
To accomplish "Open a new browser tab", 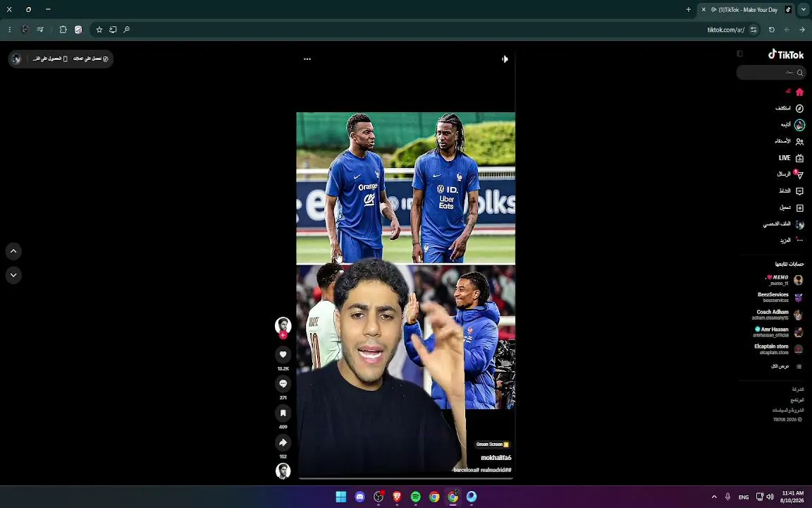I will click(688, 9).
